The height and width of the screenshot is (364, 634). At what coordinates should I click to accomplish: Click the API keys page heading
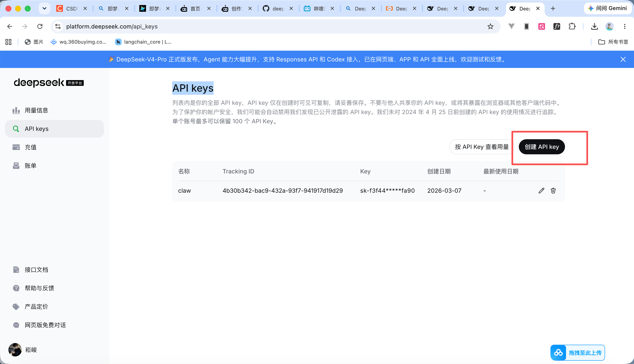click(193, 88)
